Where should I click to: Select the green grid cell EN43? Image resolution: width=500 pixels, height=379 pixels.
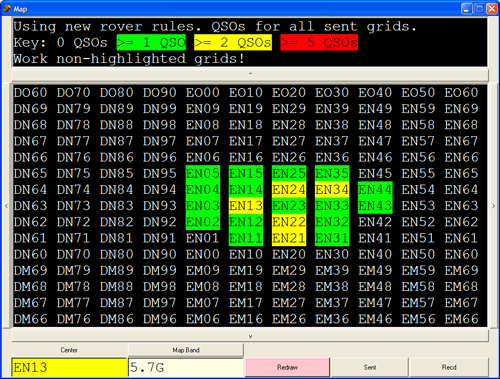click(375, 206)
